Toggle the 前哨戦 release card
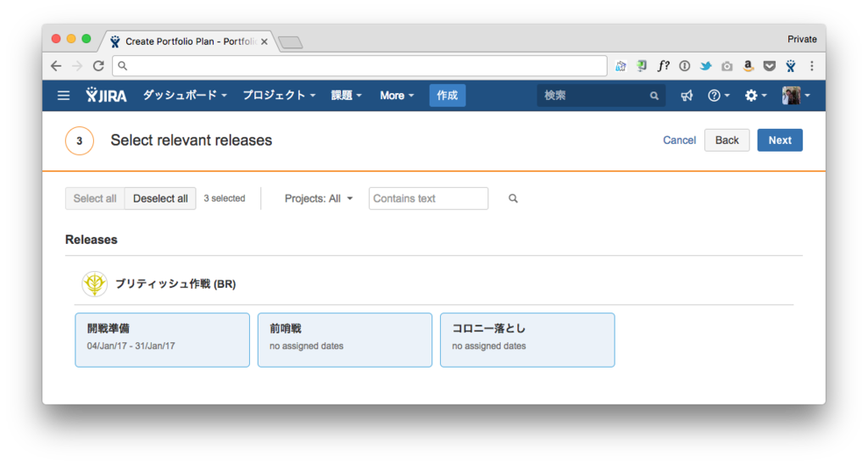This screenshot has height=465, width=868. (x=345, y=340)
